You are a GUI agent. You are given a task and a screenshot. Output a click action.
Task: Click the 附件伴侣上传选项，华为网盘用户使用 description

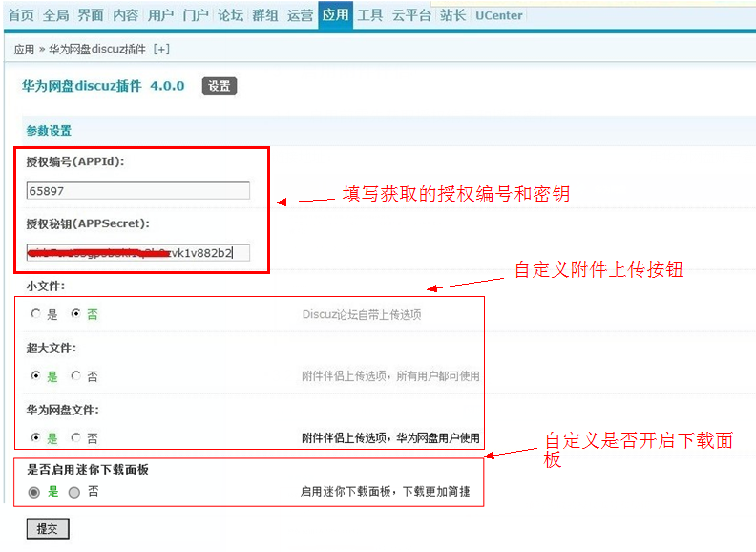point(390,437)
